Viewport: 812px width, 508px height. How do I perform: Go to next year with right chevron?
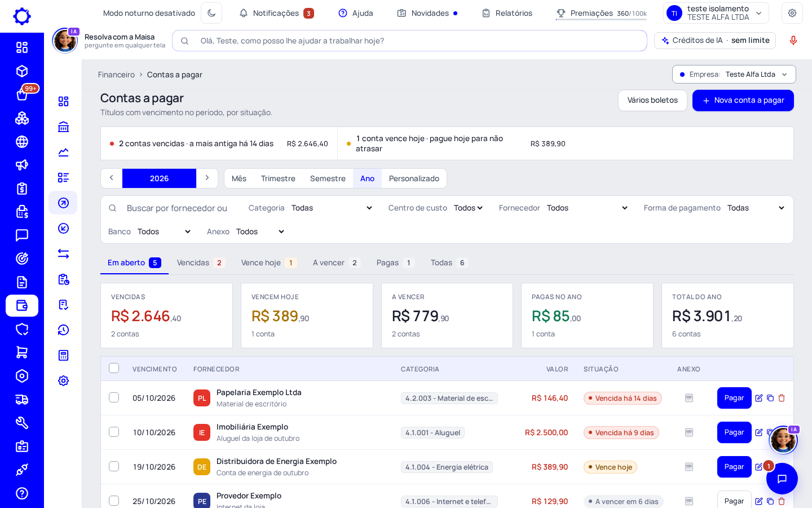click(207, 178)
